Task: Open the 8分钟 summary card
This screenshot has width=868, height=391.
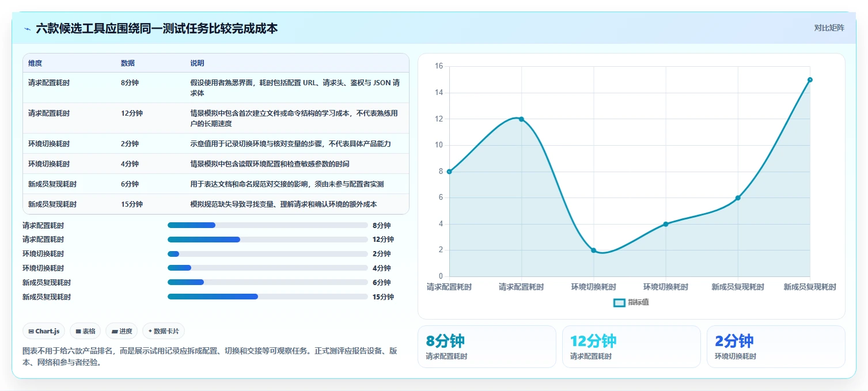Action: 487,347
